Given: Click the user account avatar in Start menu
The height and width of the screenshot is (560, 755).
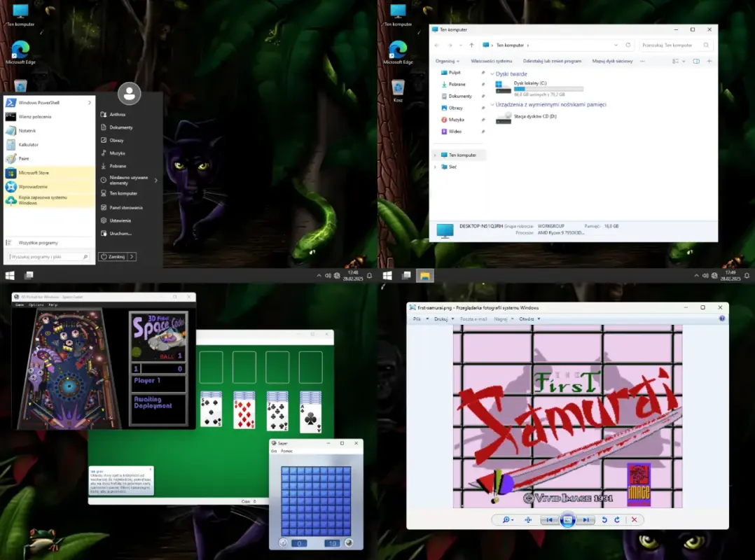Looking at the screenshot, I should [x=129, y=94].
